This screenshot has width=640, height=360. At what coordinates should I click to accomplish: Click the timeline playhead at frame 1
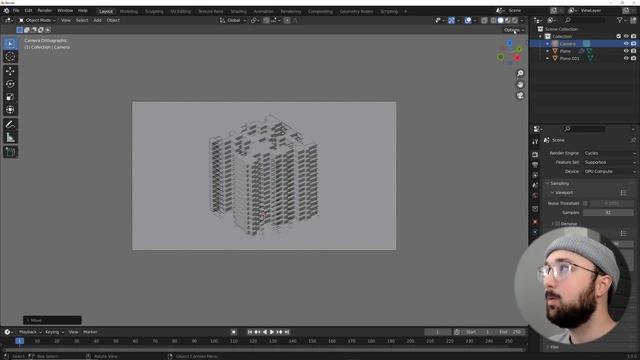[x=19, y=341]
